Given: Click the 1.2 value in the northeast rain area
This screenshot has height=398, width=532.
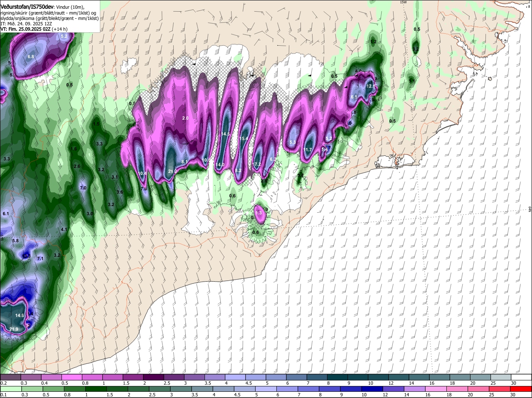Looking at the screenshot, I should point(373,42).
